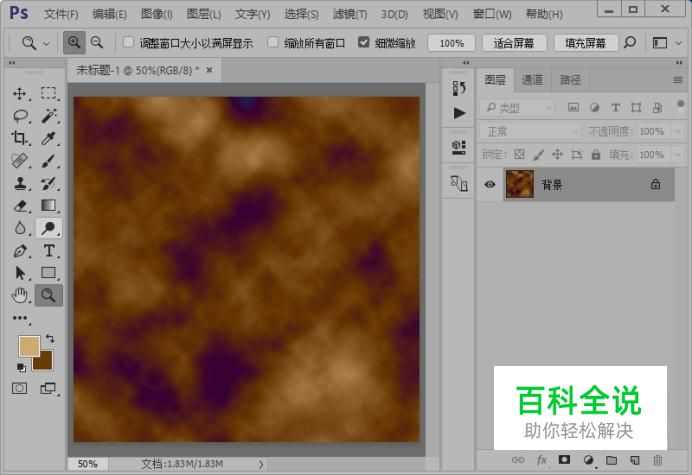Open the 滤镜(T) menu
Screen dimensions: 692x475
pyautogui.click(x=350, y=14)
